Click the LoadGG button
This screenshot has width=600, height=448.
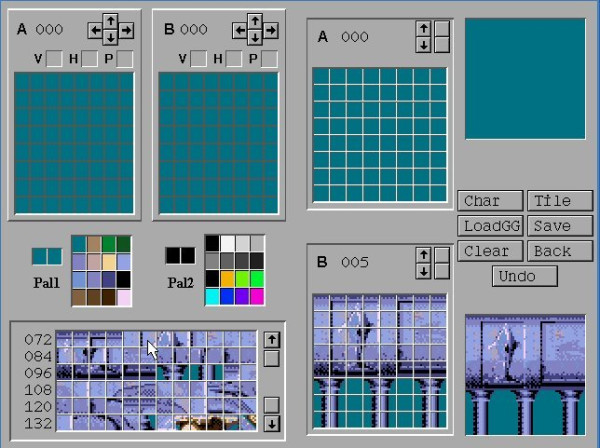click(x=490, y=226)
